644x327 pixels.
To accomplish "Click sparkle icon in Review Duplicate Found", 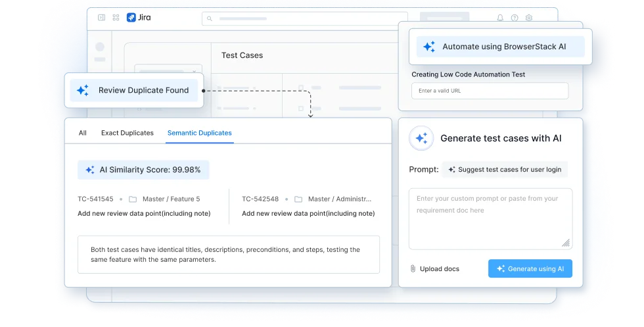I will tap(83, 90).
